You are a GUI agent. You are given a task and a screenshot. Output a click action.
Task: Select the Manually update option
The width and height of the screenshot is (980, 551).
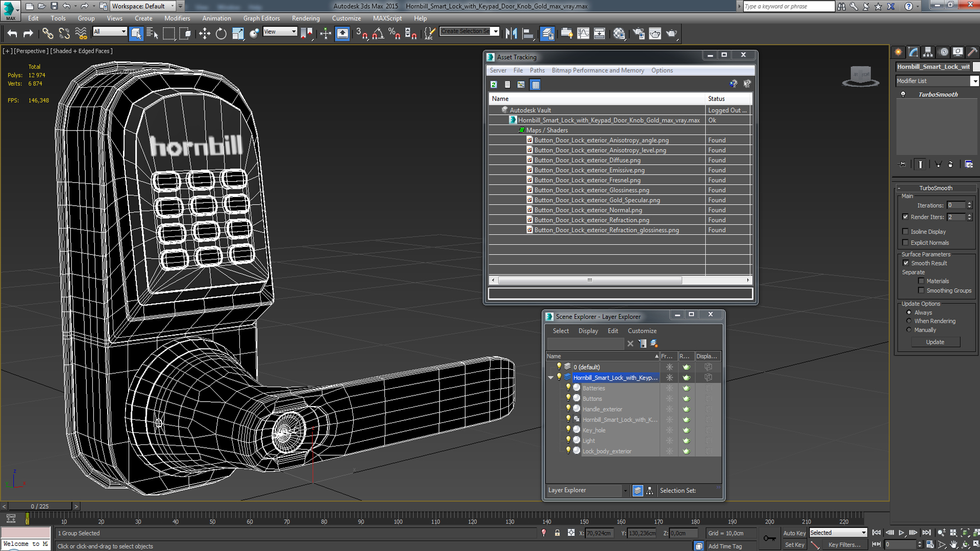click(x=909, y=330)
